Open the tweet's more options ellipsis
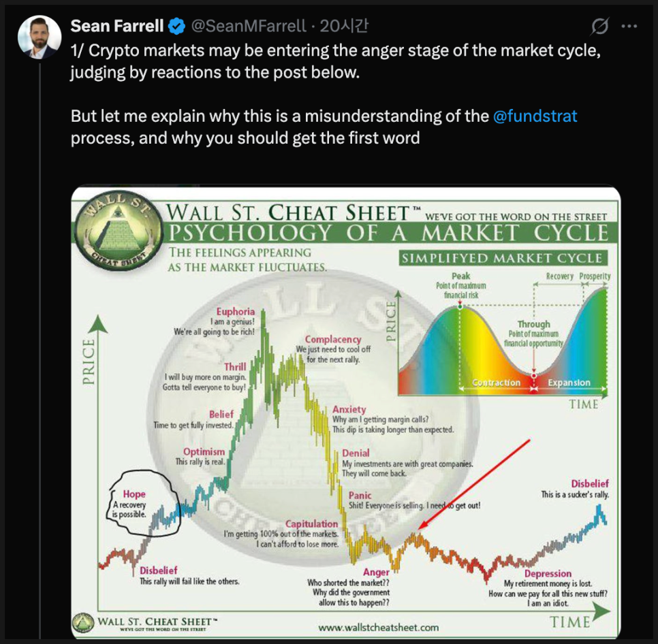This screenshot has height=644, width=658. click(630, 27)
